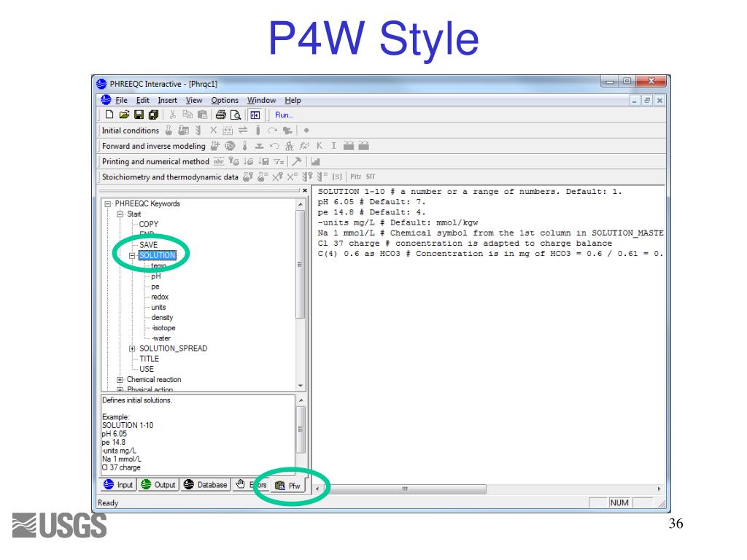
Task: Open the Insert menu
Action: pos(167,101)
